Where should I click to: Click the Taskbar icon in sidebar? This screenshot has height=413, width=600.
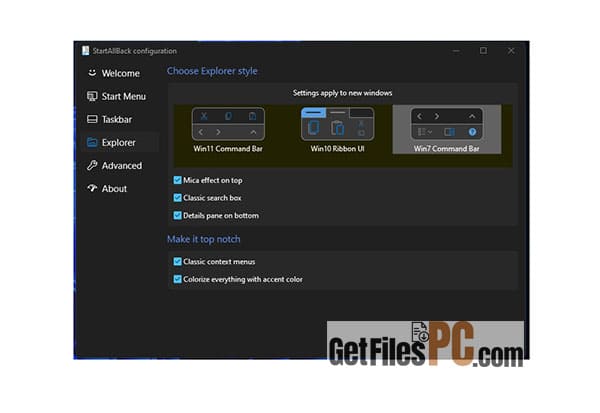pos(92,119)
